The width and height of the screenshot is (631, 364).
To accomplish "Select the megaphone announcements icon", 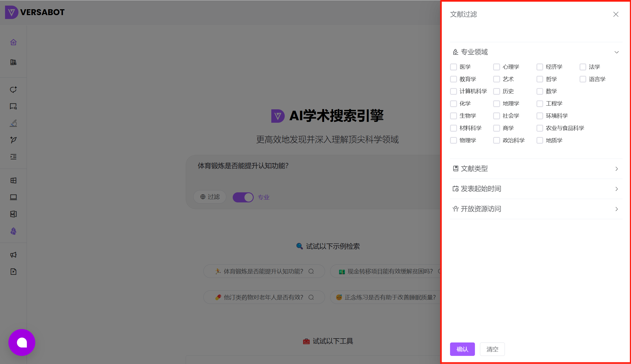I will point(13,255).
